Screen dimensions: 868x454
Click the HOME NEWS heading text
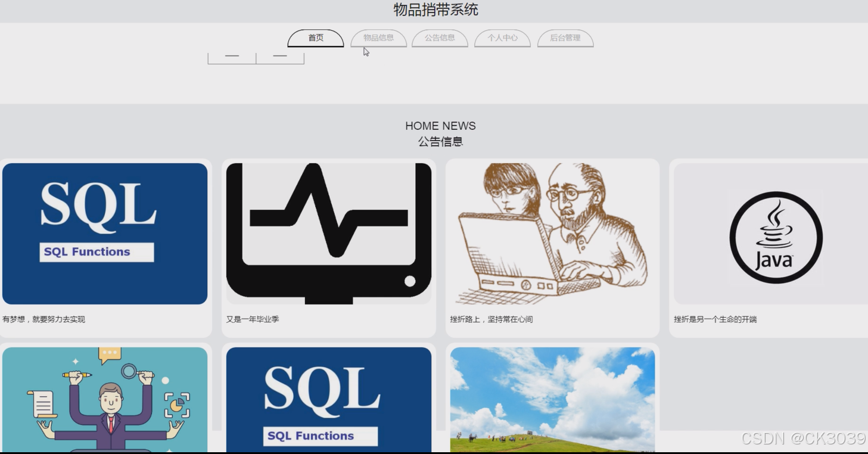(440, 126)
